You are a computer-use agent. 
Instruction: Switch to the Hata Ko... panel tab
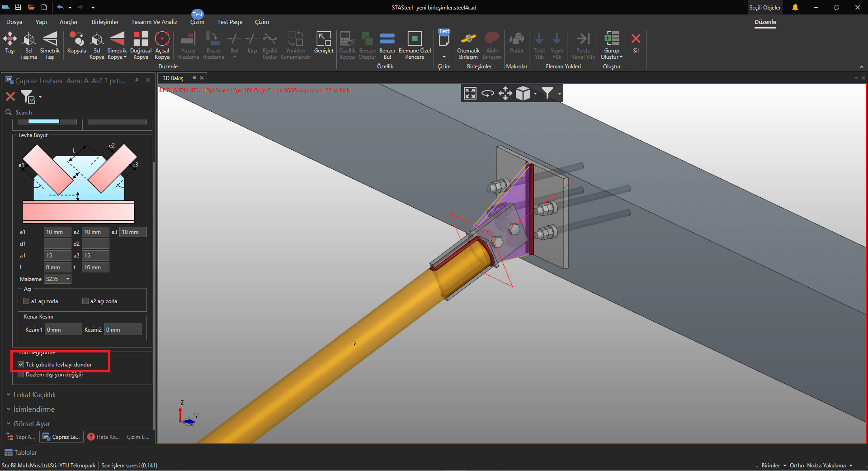point(104,437)
